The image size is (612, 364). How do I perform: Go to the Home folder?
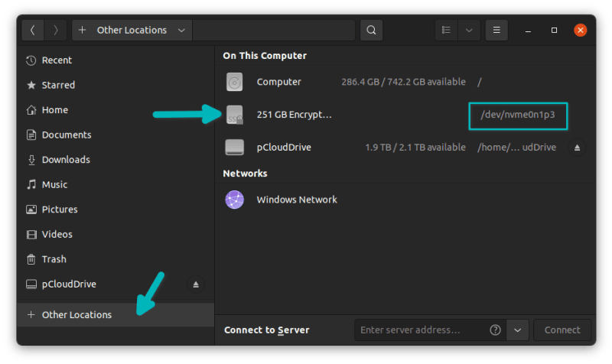[x=54, y=110]
